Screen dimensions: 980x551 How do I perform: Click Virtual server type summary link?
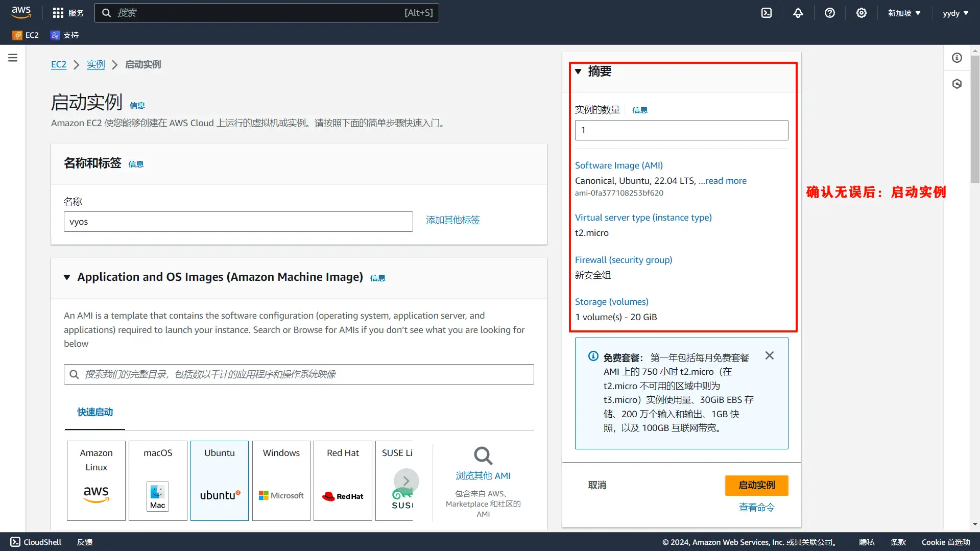coord(643,218)
